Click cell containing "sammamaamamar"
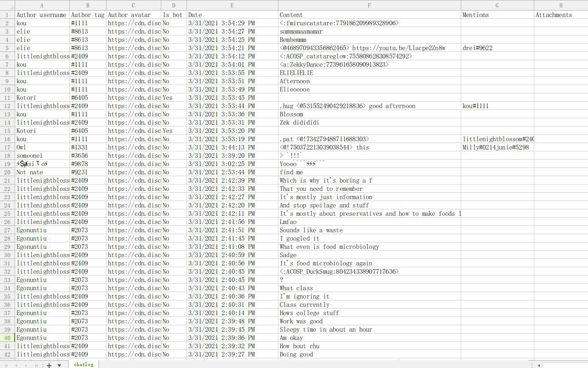The image size is (588, 368). 369,31
